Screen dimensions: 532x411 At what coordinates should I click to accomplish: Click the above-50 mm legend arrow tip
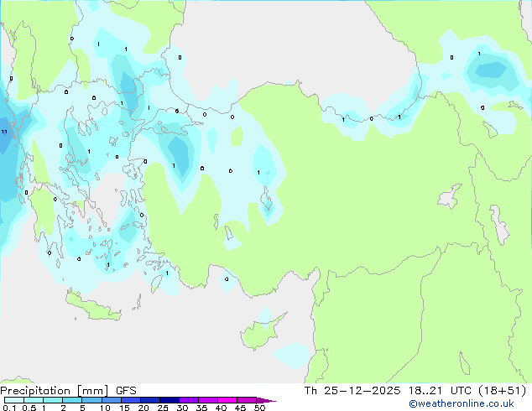[266, 400]
